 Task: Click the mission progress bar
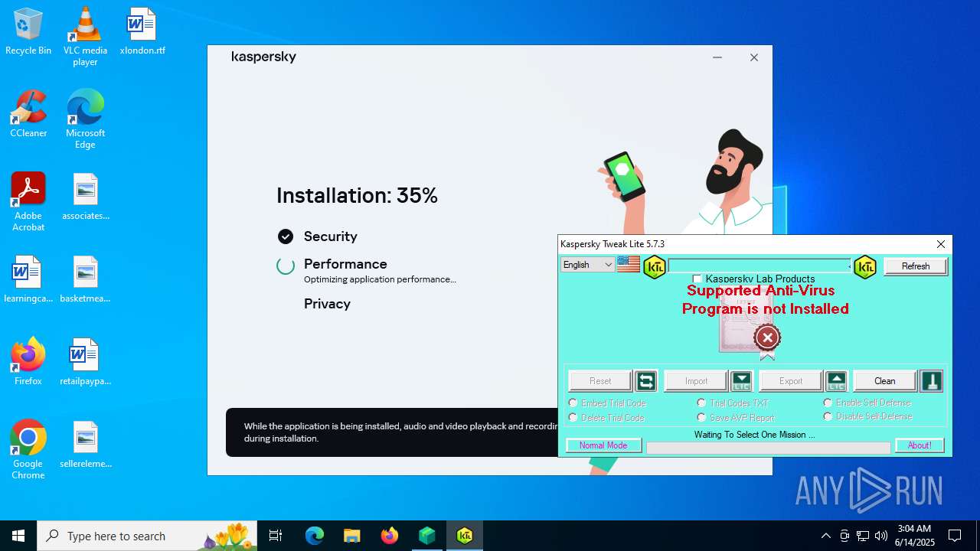point(769,448)
